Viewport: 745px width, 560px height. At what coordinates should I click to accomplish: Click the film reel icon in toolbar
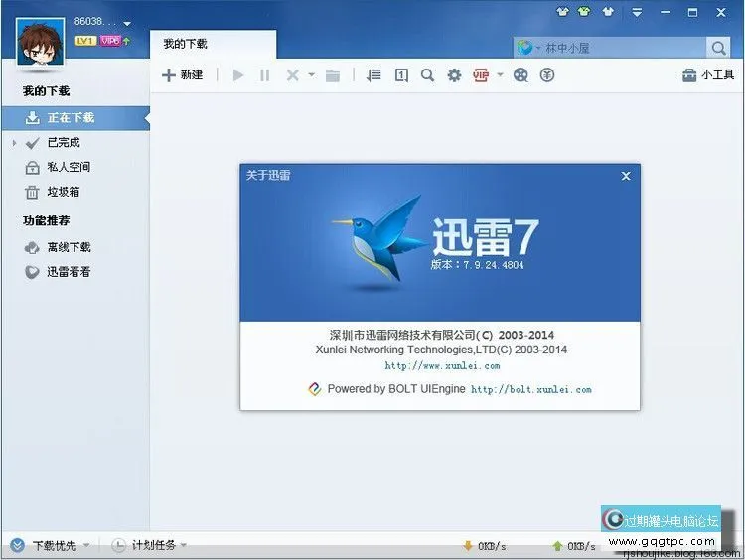coord(521,75)
